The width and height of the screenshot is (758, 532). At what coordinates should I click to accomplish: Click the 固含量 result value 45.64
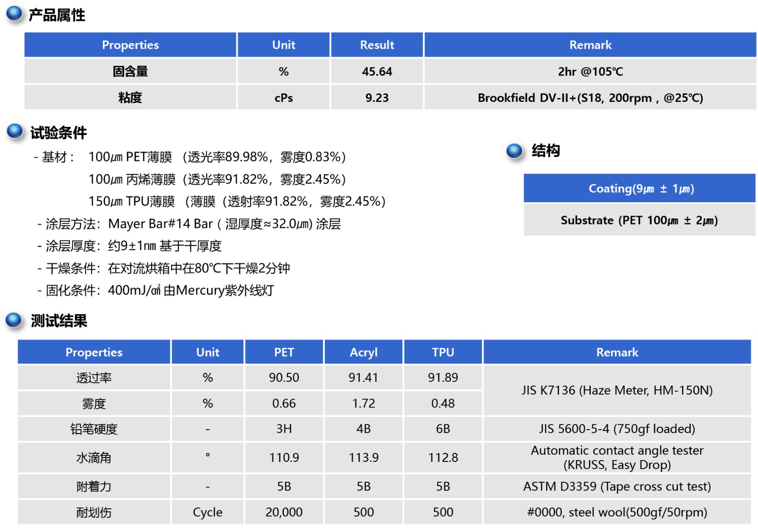point(377,72)
